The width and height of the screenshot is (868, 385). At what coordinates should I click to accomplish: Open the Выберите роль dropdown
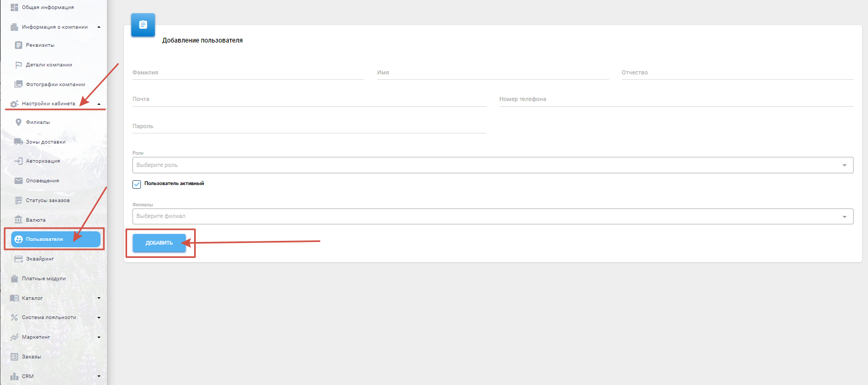point(493,165)
